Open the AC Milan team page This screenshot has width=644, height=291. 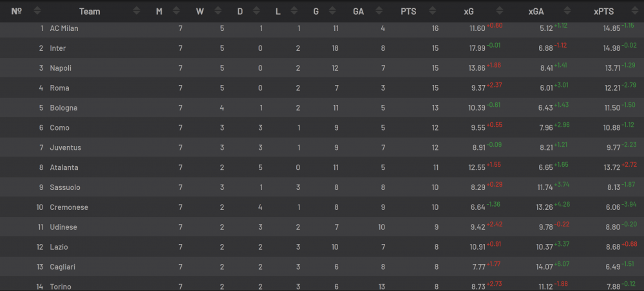pos(64,28)
